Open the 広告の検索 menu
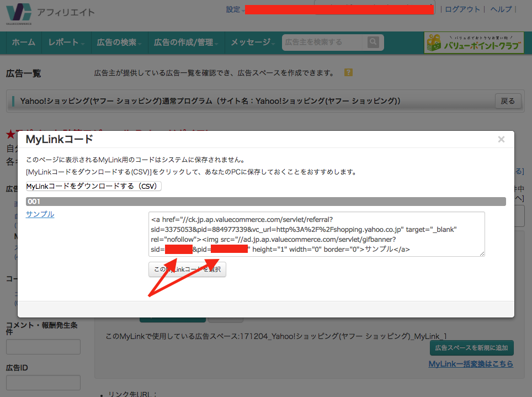 [x=119, y=42]
